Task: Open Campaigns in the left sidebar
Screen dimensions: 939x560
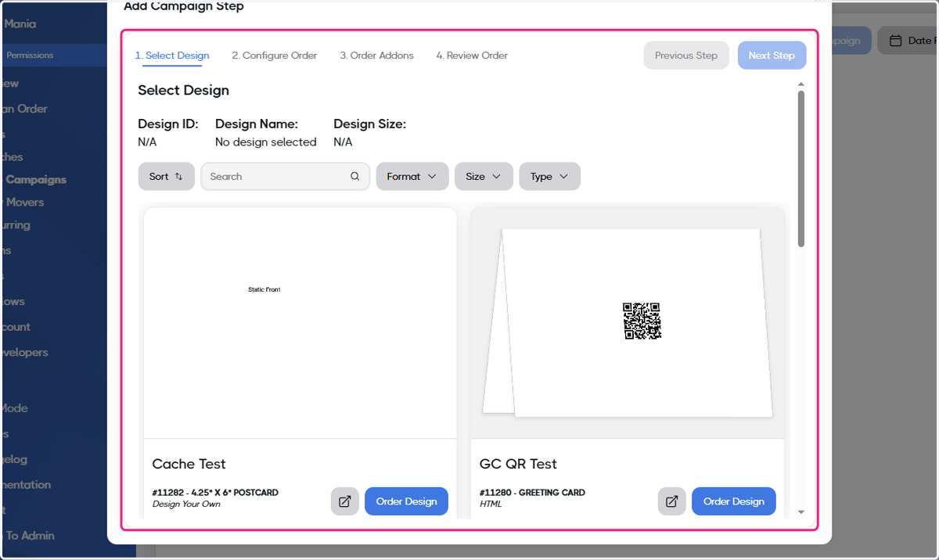Action: pos(36,179)
